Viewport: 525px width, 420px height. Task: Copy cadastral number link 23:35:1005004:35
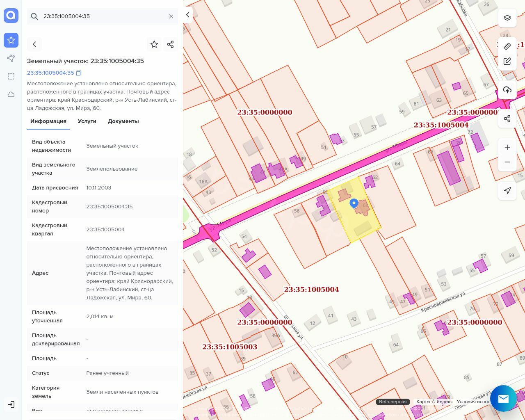tap(79, 73)
